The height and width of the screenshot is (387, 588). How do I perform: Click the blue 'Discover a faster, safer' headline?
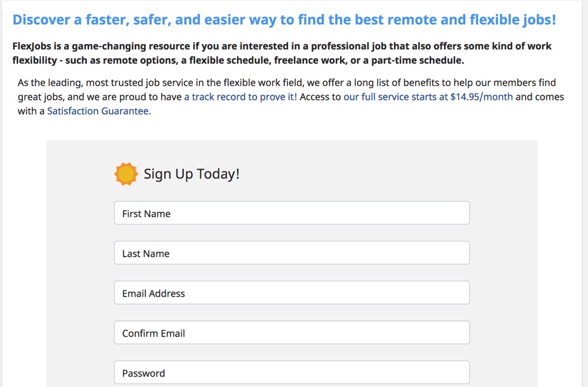click(284, 20)
